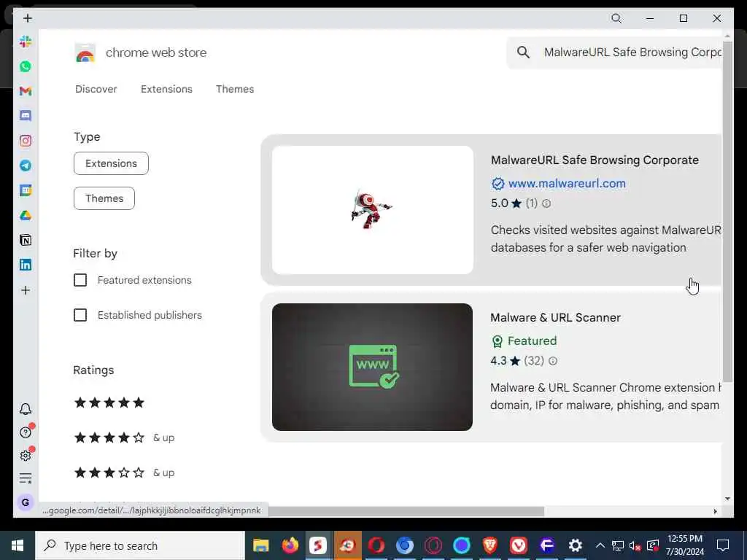Open File Explorer from the taskbar
Screen dimensions: 747x560
(260, 545)
